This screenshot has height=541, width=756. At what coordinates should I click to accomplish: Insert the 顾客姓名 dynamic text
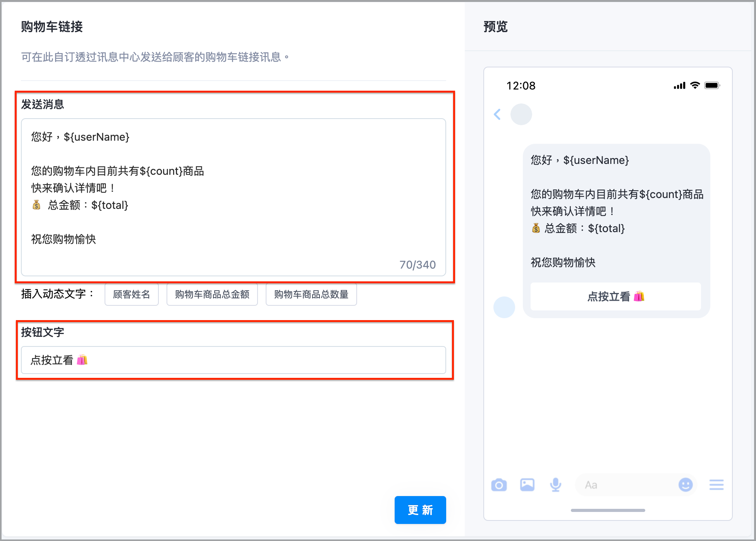(132, 295)
